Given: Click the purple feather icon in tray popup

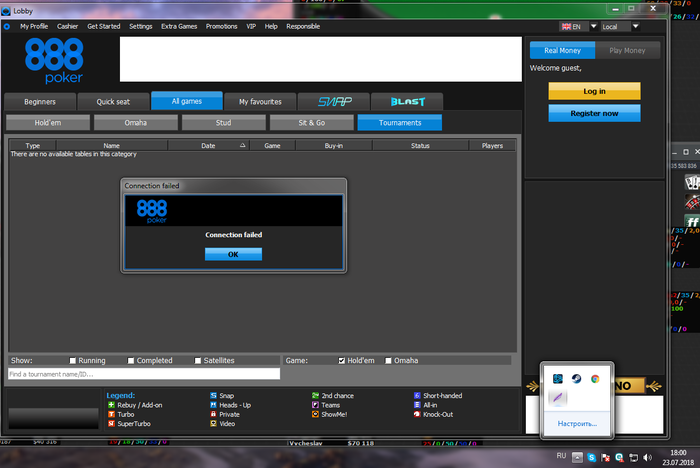Looking at the screenshot, I should pos(558,397).
